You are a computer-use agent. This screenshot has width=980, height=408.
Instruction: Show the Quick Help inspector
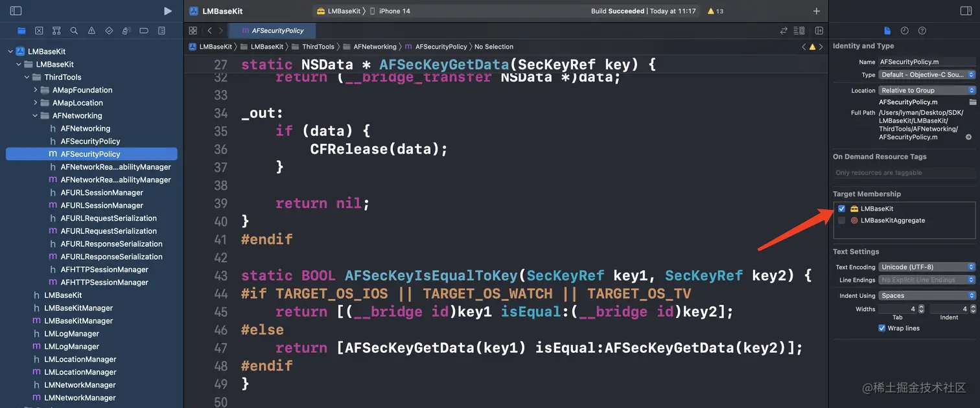(922, 30)
